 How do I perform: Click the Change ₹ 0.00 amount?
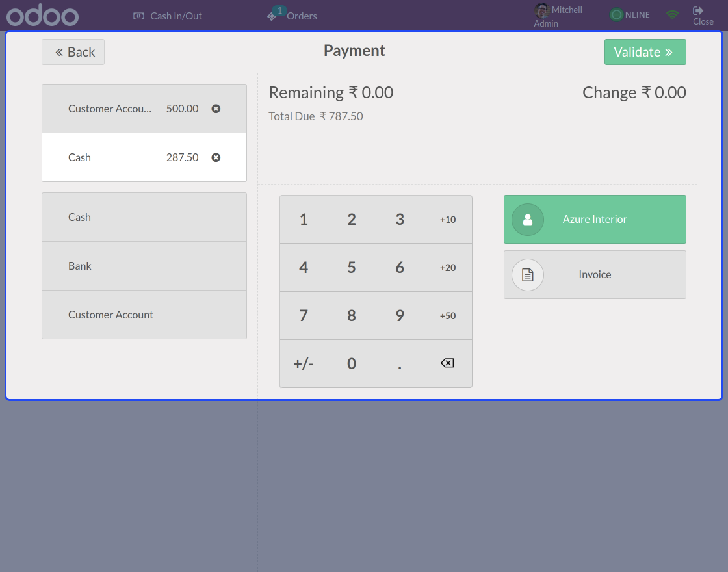[x=634, y=92]
